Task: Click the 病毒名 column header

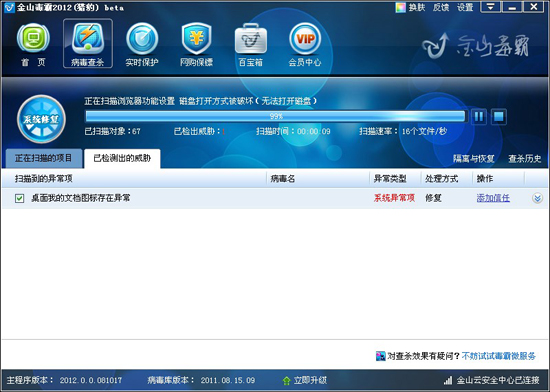Action: pos(318,179)
